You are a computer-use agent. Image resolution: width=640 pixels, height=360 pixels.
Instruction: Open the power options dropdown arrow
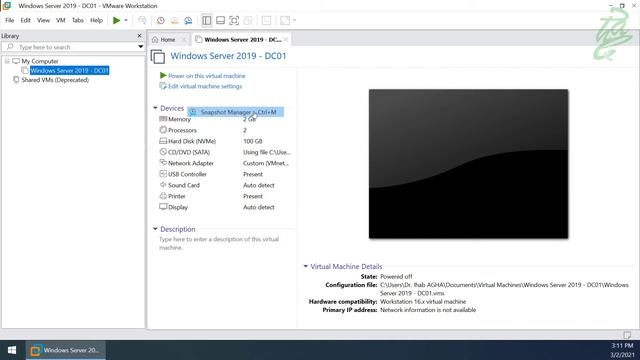click(x=126, y=20)
